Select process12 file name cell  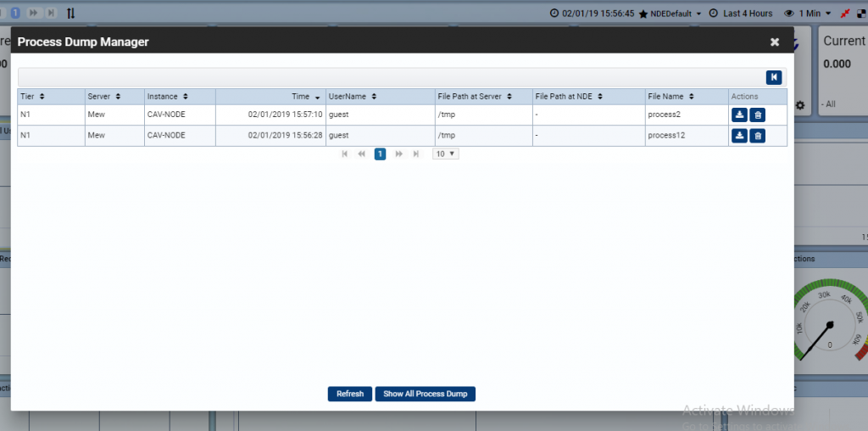(x=687, y=136)
